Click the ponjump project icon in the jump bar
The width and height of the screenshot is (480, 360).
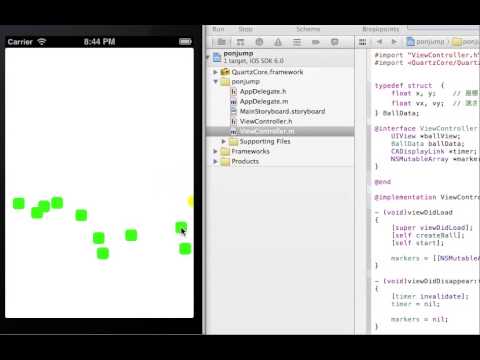pos(411,42)
